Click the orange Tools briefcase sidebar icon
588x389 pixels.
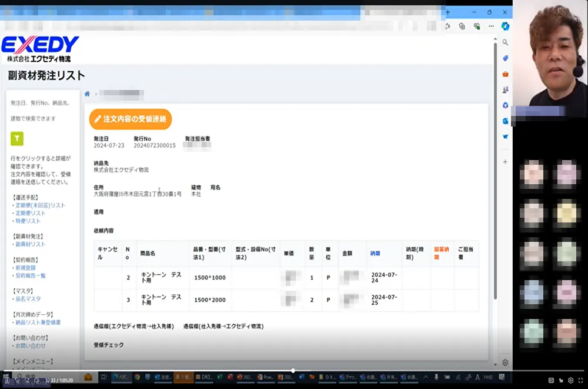(x=505, y=74)
